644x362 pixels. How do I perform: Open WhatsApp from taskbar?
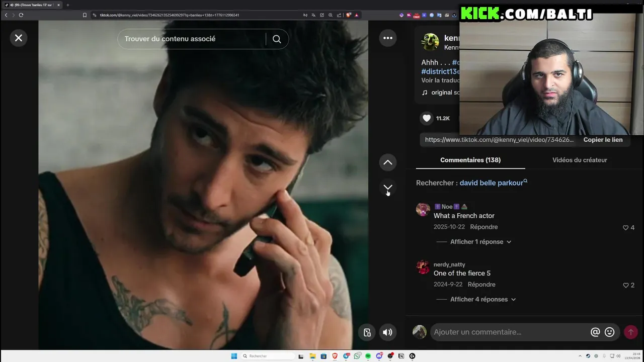tap(357, 356)
